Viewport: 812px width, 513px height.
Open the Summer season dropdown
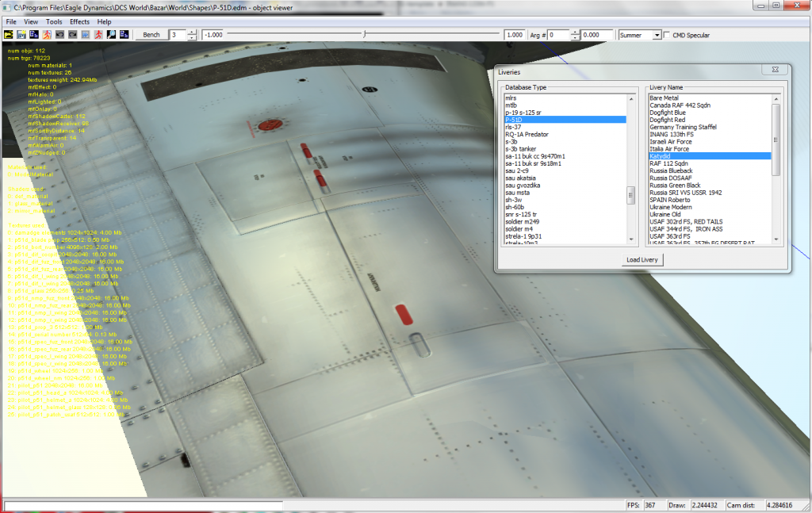(657, 35)
